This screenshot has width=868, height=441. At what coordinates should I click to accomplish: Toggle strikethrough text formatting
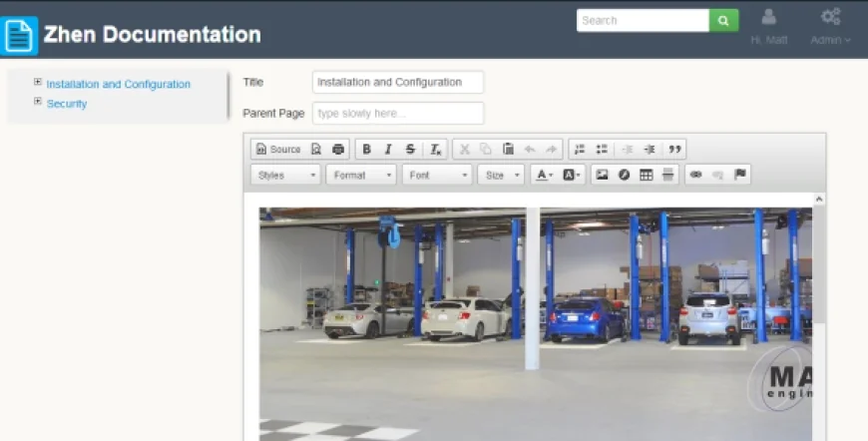(x=410, y=149)
